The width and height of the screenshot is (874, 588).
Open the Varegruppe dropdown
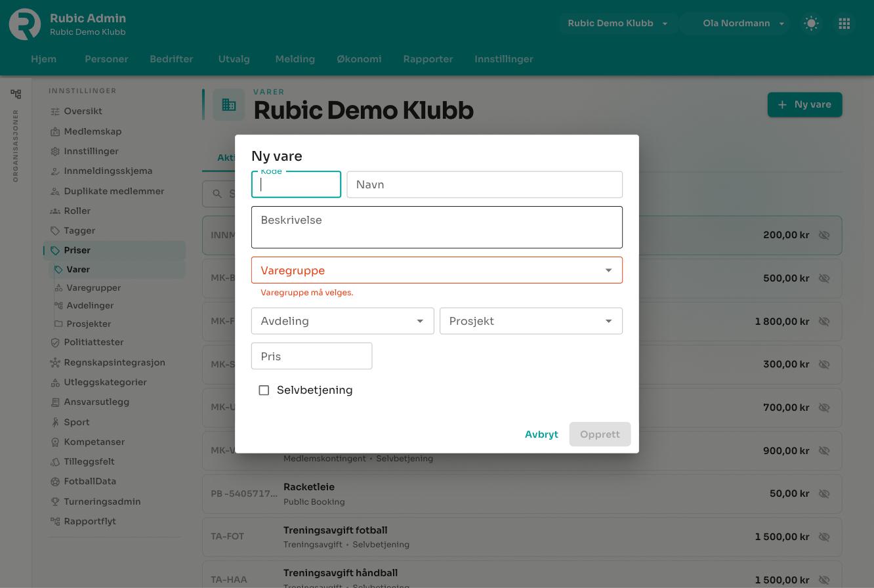(x=437, y=270)
